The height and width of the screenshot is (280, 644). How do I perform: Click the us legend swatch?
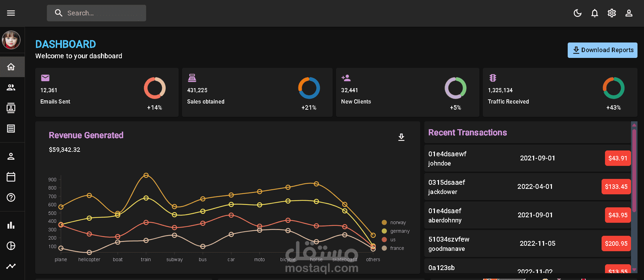[384, 240]
